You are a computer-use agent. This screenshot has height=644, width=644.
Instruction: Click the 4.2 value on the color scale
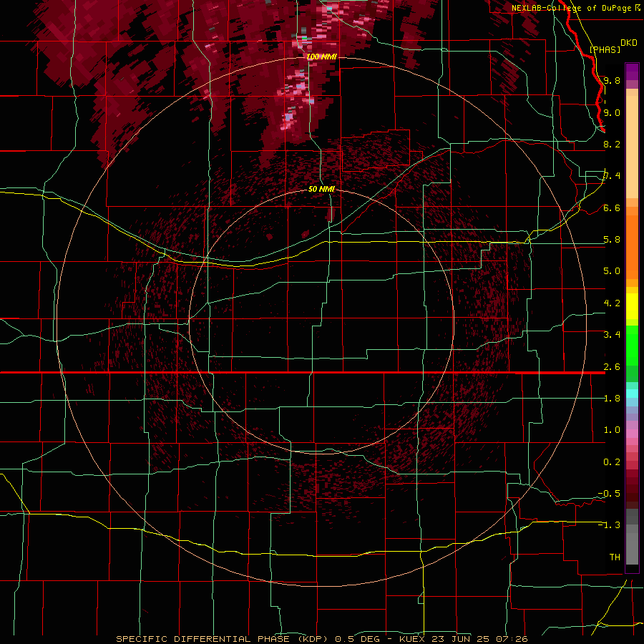click(612, 303)
